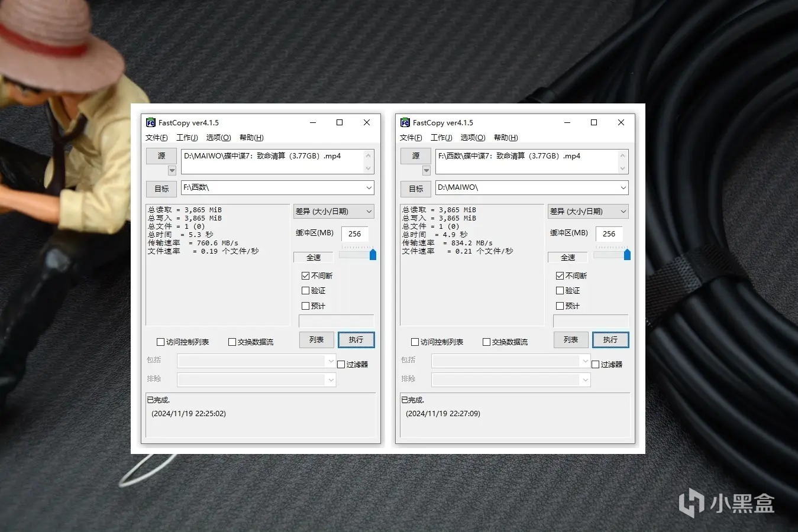The image size is (798, 532).
Task: Enable 验证 checkbox in right window
Action: click(x=560, y=291)
